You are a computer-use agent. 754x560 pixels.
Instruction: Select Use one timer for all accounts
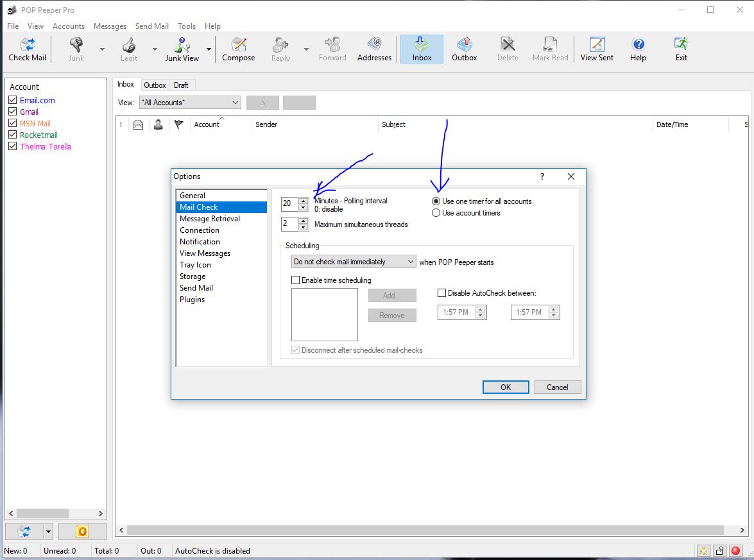click(436, 201)
